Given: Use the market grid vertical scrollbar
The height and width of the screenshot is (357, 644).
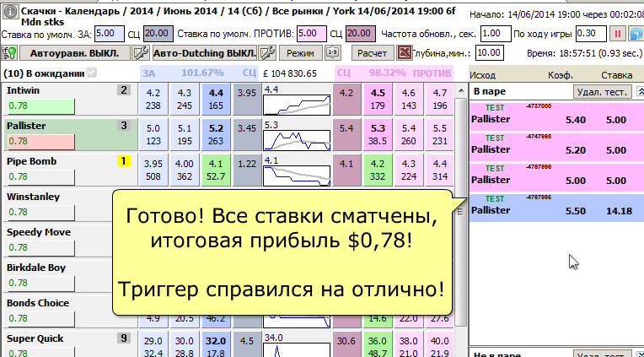Looking at the screenshot, I should click(460, 211).
